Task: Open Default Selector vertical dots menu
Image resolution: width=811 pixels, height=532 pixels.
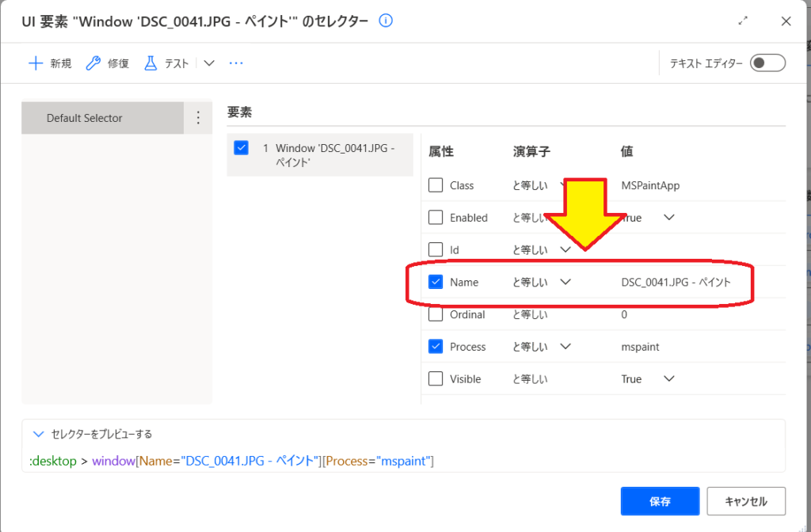Action: click(198, 118)
